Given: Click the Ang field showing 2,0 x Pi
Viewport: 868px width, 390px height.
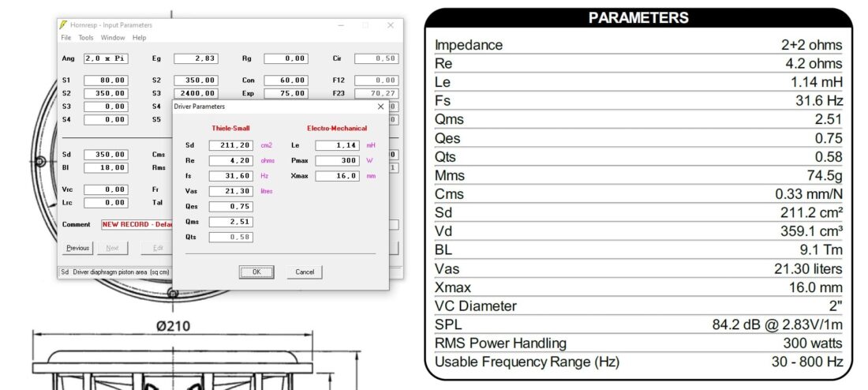Looking at the screenshot, I should (106, 58).
